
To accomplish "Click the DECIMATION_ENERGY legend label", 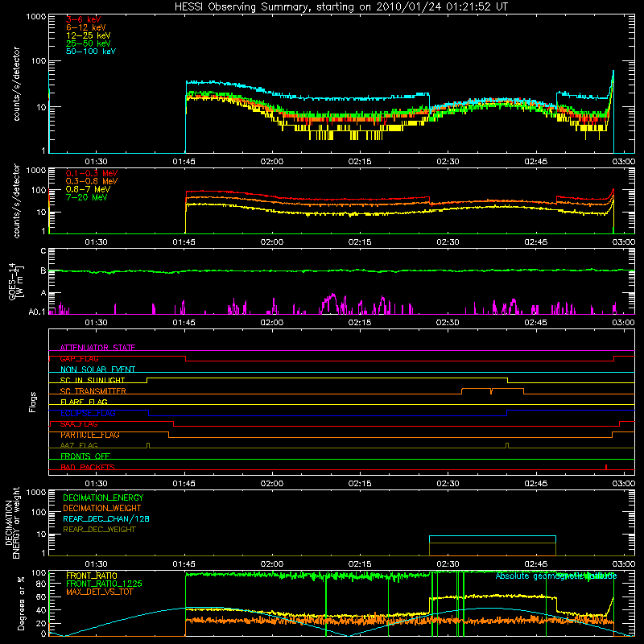I will tap(103, 497).
